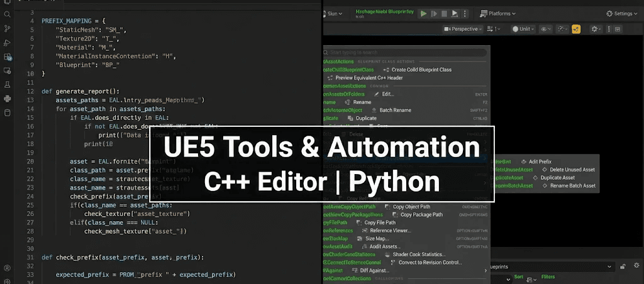Choose Edit... in context menu

point(384,94)
